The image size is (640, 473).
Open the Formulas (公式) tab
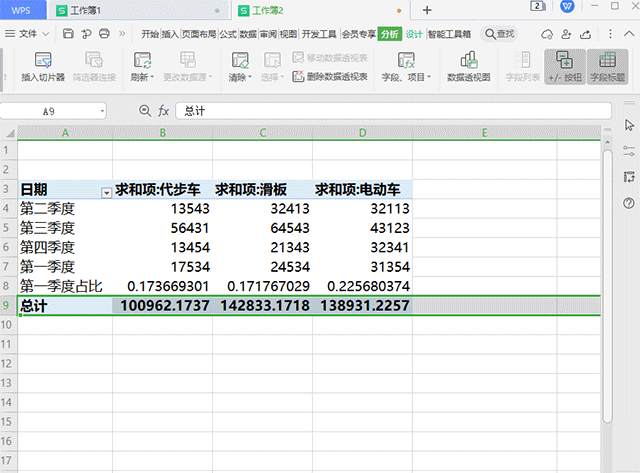228,34
